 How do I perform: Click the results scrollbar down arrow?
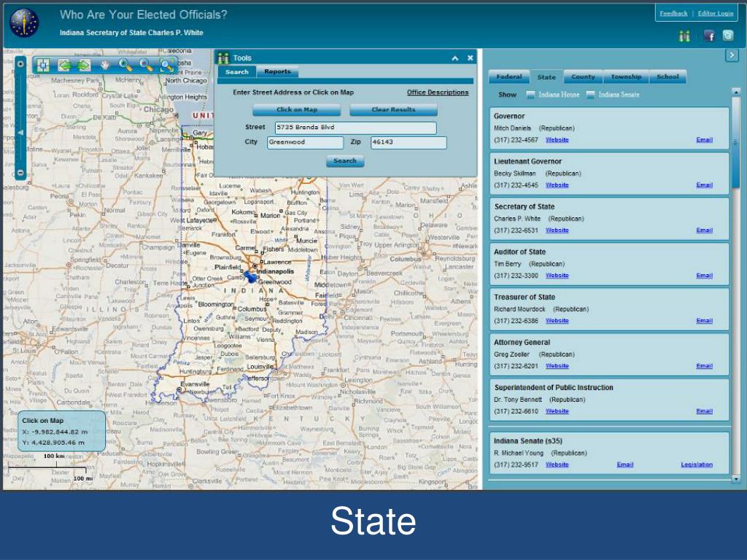735,478
